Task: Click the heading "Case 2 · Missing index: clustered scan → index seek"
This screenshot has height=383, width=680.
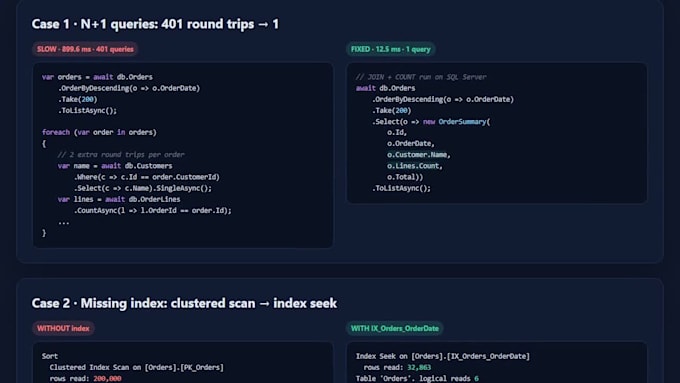Action: 184,303
